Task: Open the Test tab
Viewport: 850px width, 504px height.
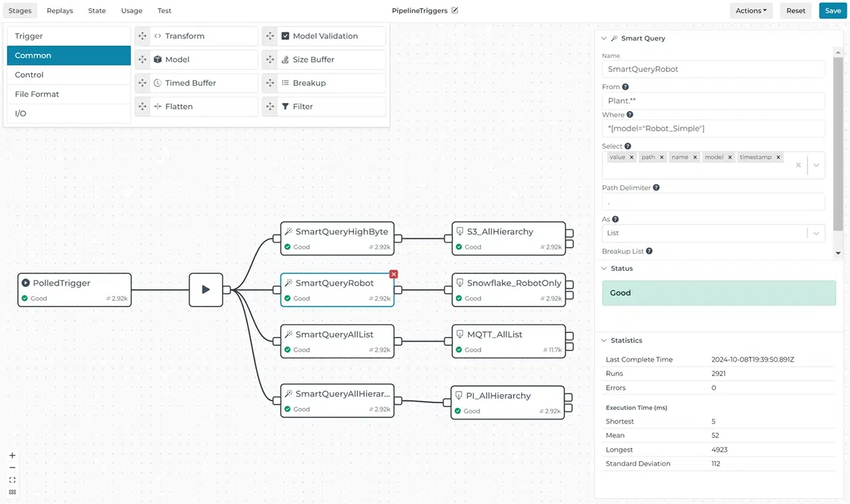Action: 164,10
